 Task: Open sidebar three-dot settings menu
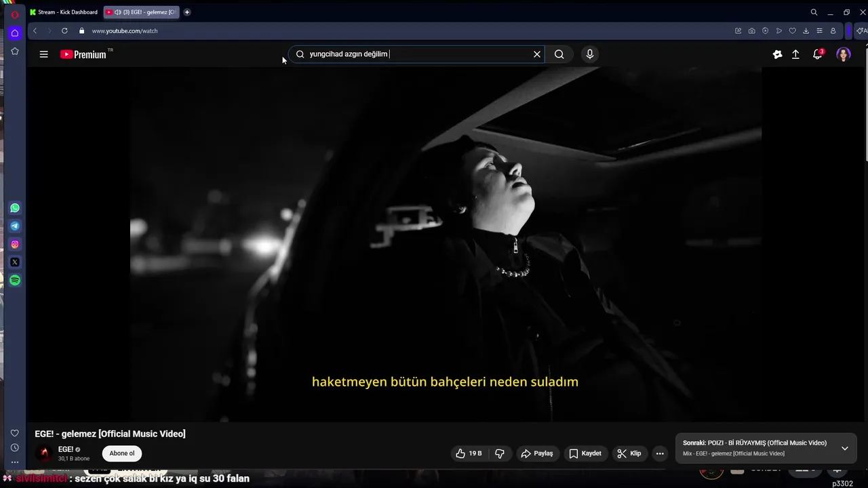(x=15, y=462)
